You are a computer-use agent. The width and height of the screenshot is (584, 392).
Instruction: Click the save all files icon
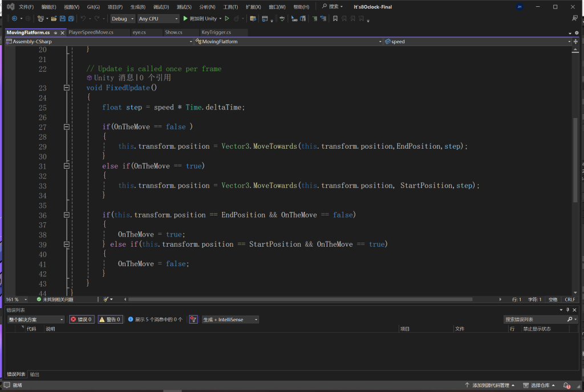pos(71,19)
